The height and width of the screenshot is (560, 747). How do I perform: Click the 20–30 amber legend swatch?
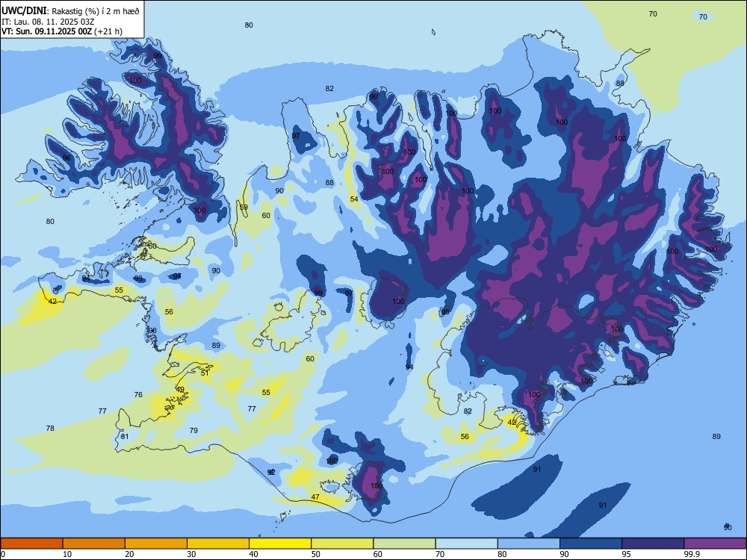(156, 544)
